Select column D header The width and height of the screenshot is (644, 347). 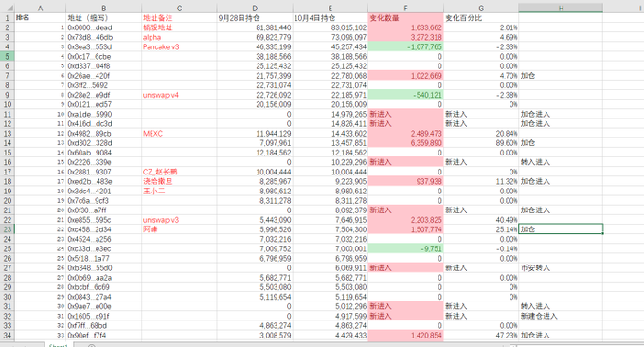point(255,8)
